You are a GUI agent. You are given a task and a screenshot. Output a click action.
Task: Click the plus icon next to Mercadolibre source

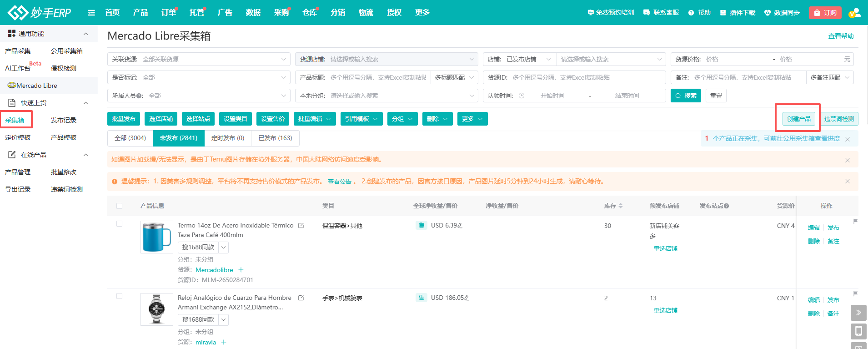coord(241,270)
